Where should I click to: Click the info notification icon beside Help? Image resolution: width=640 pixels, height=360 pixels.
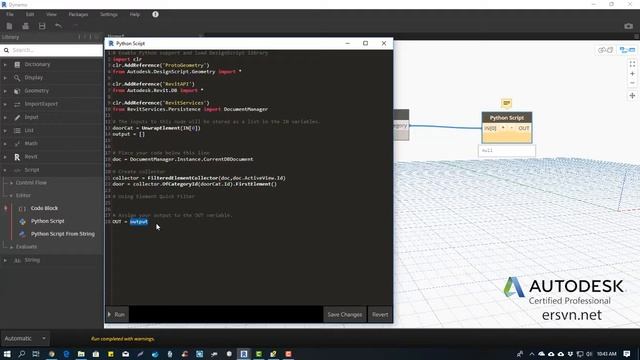point(156,14)
